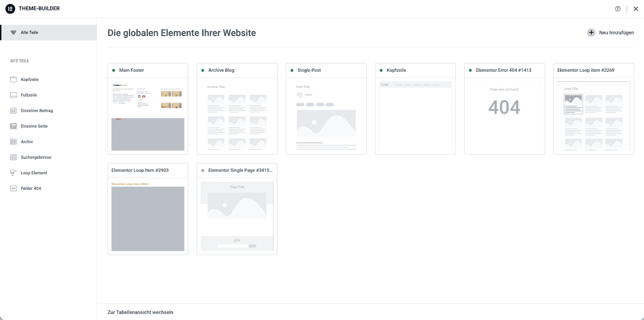Switch views via Zur Tabellenansicht wechseln
Viewport: 644px width, 320px height.
click(x=139, y=312)
